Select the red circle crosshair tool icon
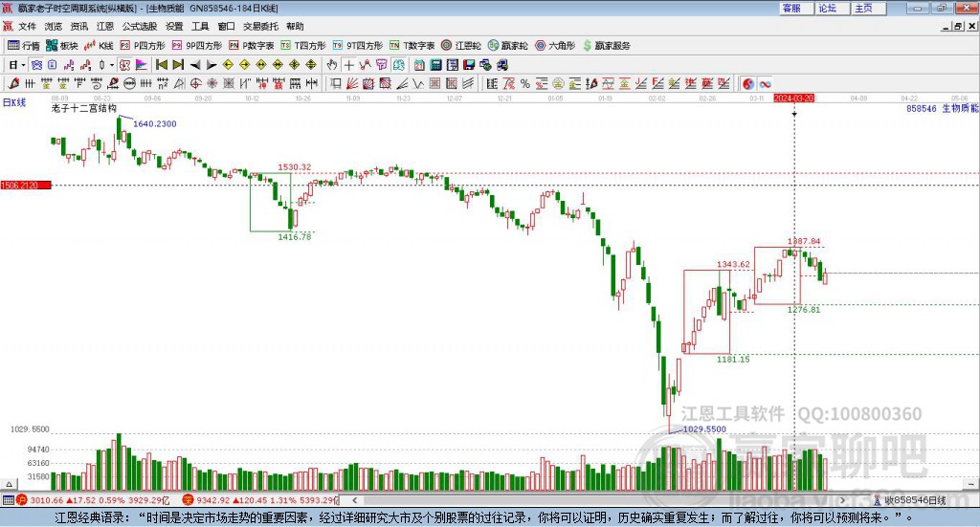 click(x=195, y=83)
